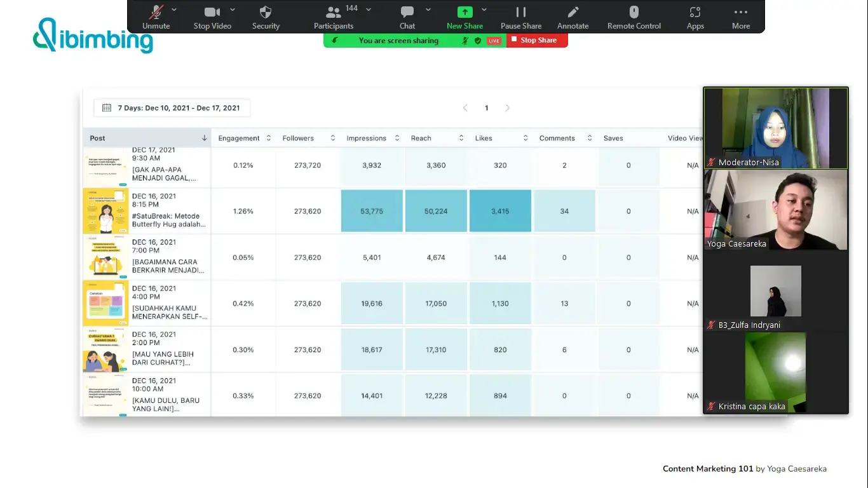
Task: Open thumbnail of GAK APA-APA MENJADI GAGAL post
Action: [x=105, y=167]
